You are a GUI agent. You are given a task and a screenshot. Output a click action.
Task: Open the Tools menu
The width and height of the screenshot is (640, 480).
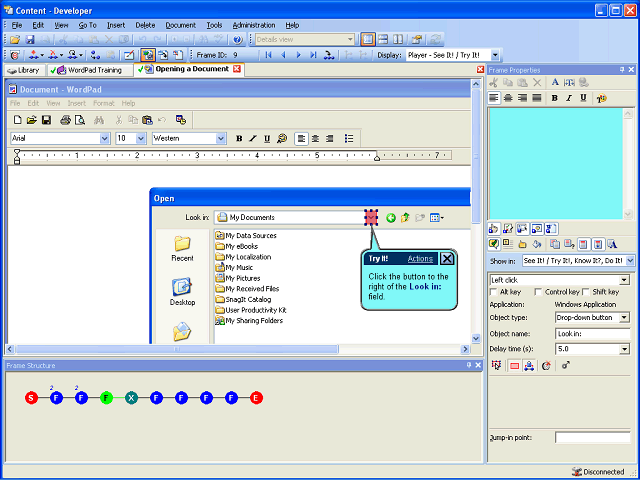coord(214,25)
